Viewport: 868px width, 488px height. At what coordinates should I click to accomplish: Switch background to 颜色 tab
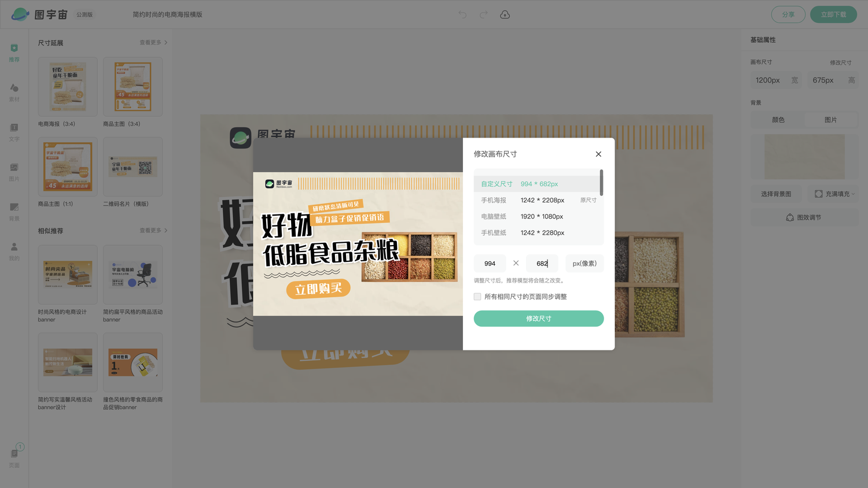click(x=778, y=120)
